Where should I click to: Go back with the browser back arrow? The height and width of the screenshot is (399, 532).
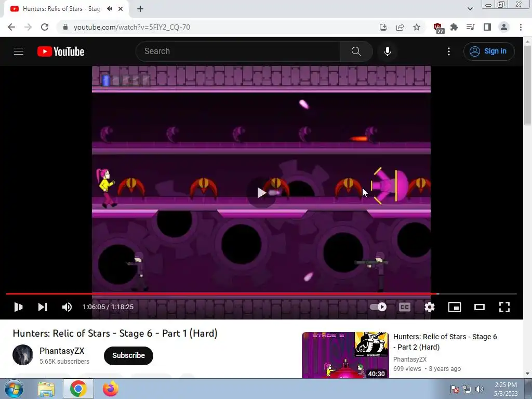pyautogui.click(x=11, y=27)
